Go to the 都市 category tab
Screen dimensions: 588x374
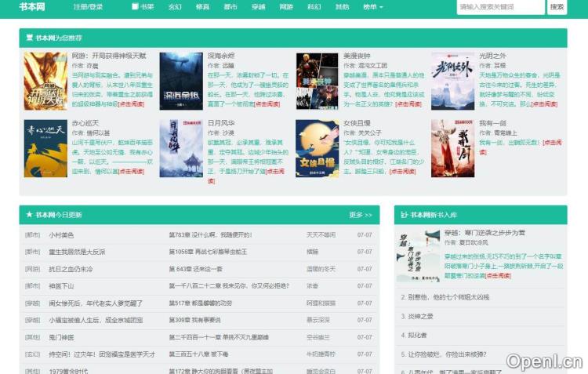coord(230,7)
